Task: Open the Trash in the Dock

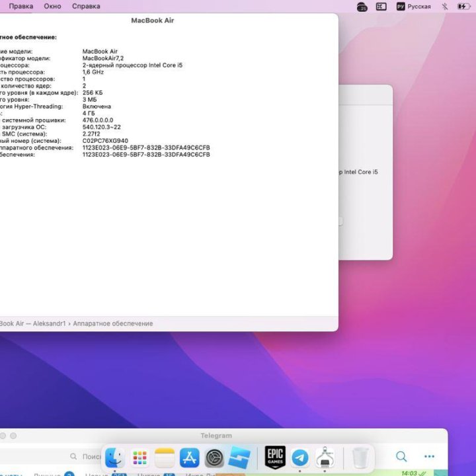Action: pos(360,457)
